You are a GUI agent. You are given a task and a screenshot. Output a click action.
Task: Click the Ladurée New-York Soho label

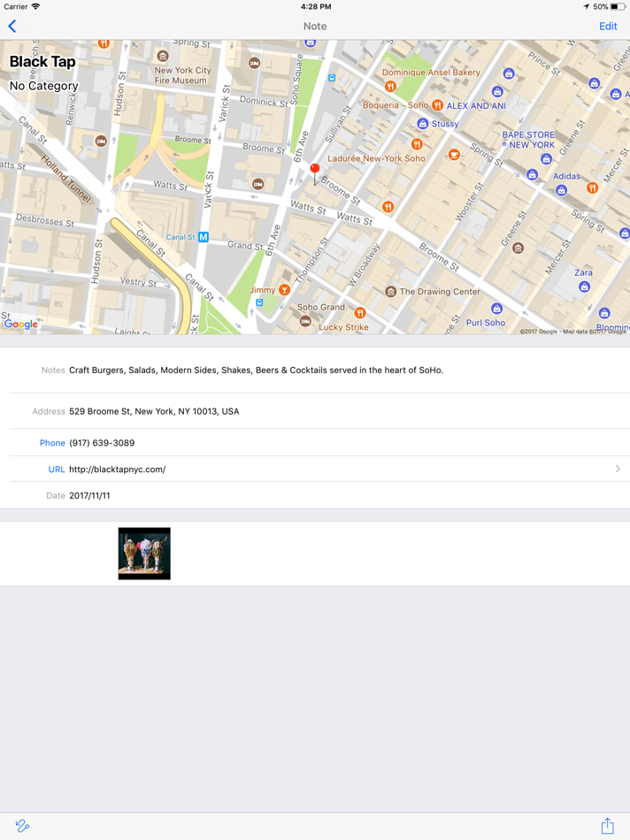[x=376, y=158]
